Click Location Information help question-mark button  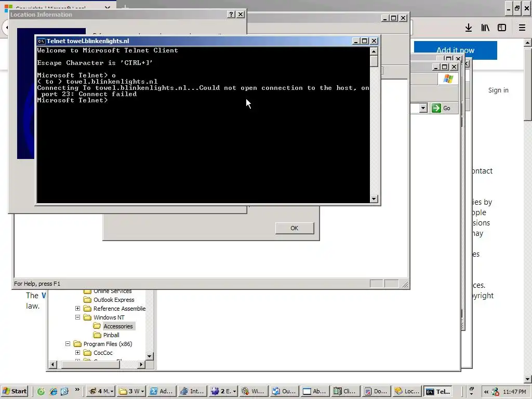(231, 14)
